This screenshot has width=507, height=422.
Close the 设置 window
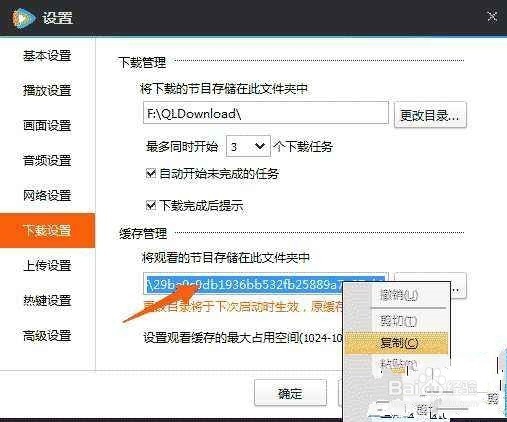(492, 17)
